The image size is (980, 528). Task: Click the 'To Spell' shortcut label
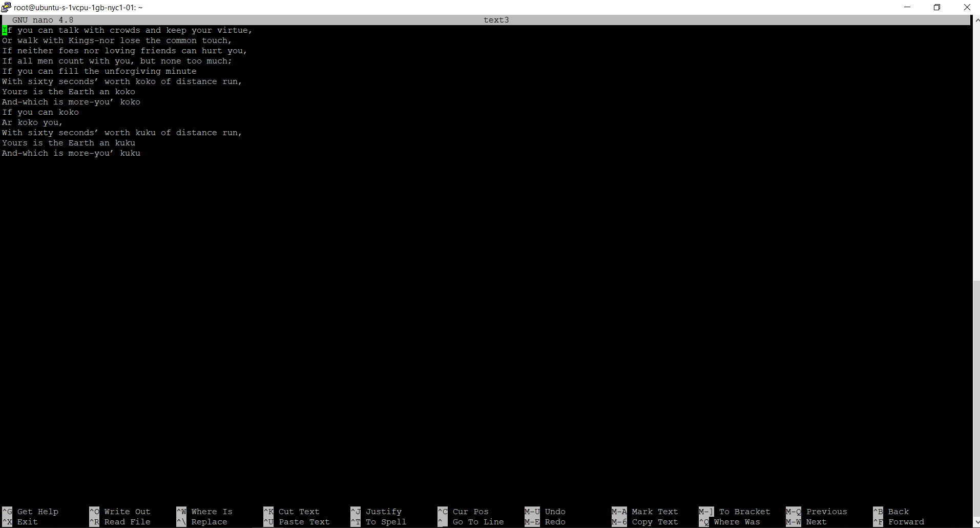click(386, 522)
